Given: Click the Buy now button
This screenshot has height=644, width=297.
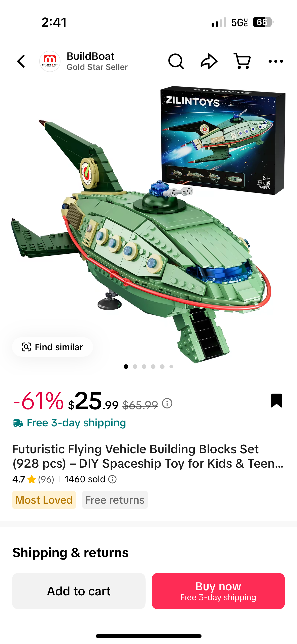Looking at the screenshot, I should pos(218,591).
